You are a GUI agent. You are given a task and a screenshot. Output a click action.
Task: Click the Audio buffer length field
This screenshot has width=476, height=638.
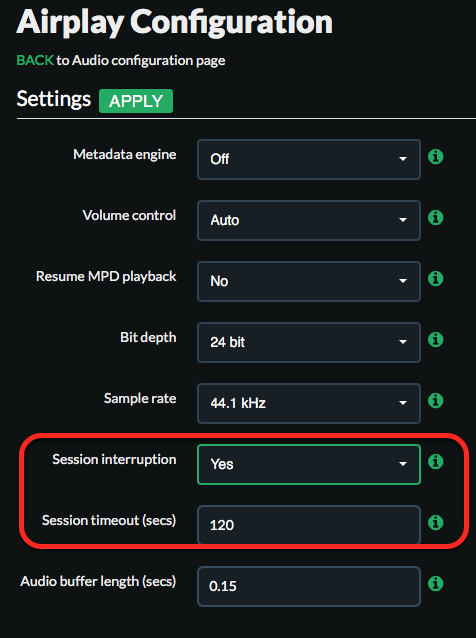(x=309, y=586)
